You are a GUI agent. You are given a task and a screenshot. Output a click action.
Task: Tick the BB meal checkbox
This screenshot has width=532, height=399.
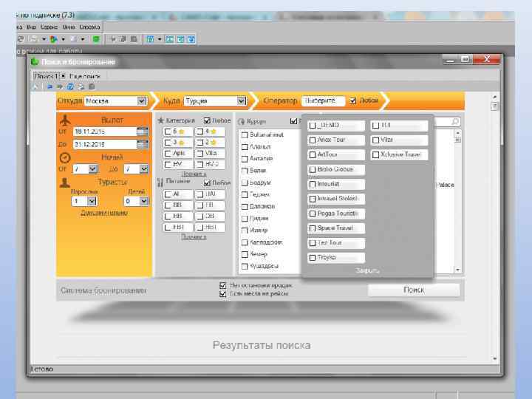pyautogui.click(x=168, y=205)
